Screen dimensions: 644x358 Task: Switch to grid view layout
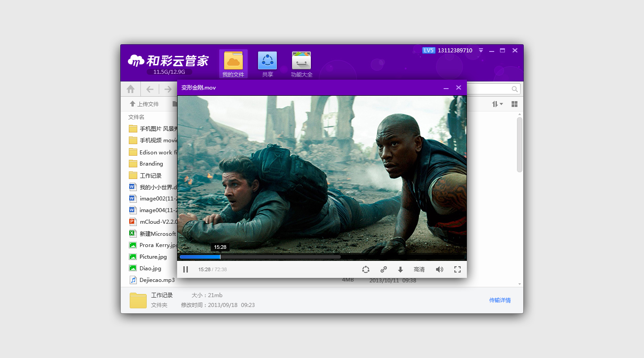(514, 104)
